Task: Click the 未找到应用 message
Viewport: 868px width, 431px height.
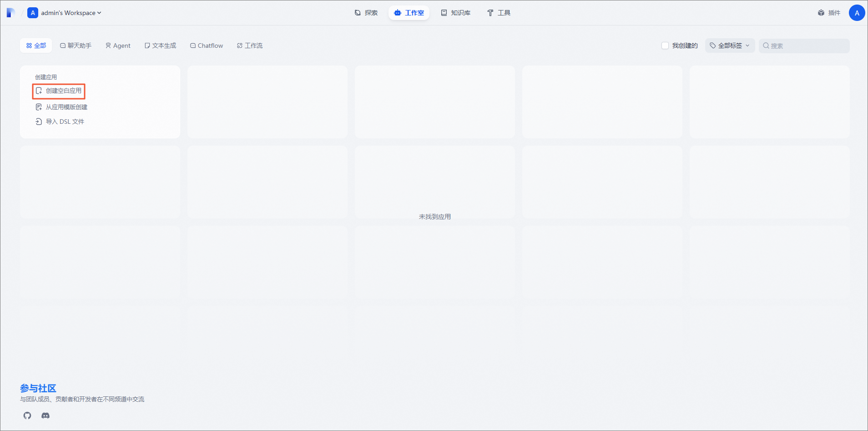Action: click(x=435, y=217)
